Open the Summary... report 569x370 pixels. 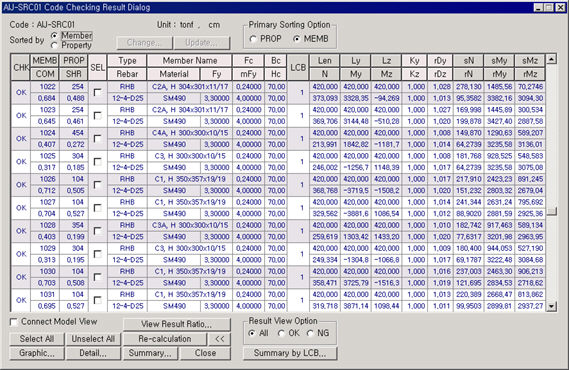pos(150,353)
